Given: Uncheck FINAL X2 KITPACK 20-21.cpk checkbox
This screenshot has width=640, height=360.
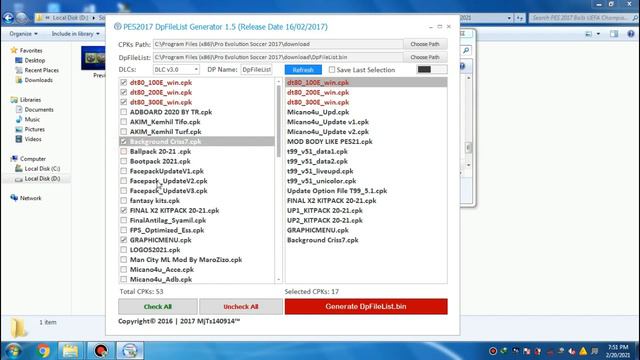Looking at the screenshot, I should coord(124,210).
